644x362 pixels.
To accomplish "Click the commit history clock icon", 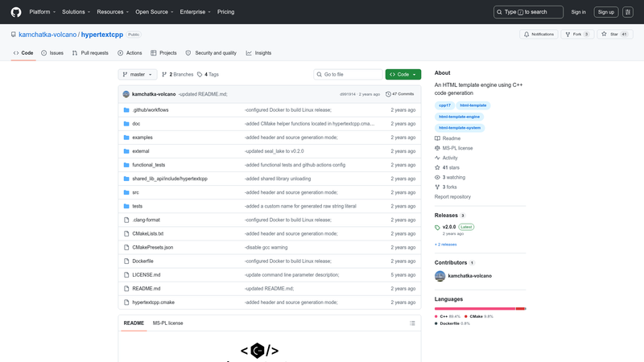I will pyautogui.click(x=388, y=94).
